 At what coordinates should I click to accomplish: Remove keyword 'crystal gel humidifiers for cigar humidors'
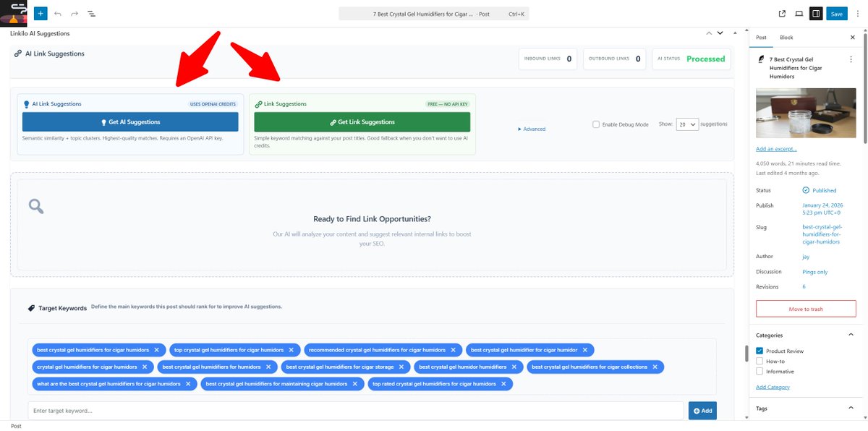[144, 367]
